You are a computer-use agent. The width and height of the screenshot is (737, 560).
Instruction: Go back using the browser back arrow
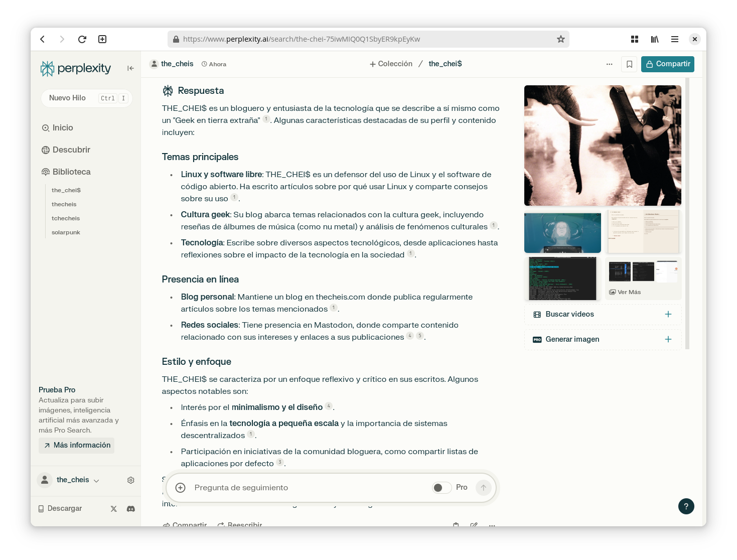pos(43,39)
